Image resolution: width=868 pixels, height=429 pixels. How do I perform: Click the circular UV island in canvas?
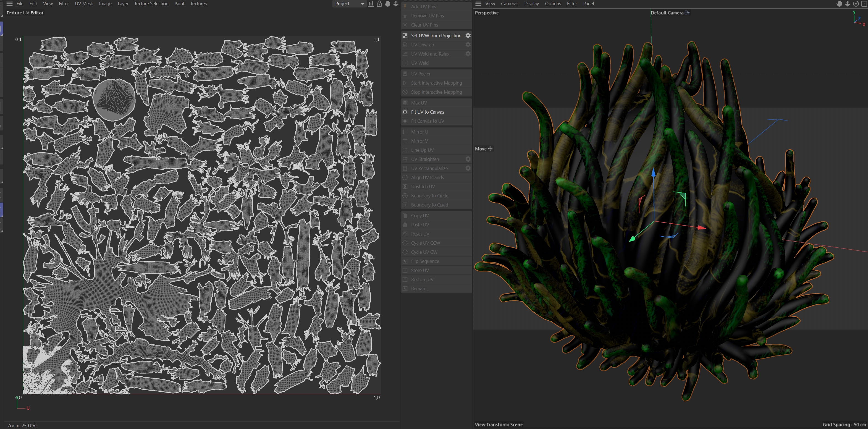114,100
